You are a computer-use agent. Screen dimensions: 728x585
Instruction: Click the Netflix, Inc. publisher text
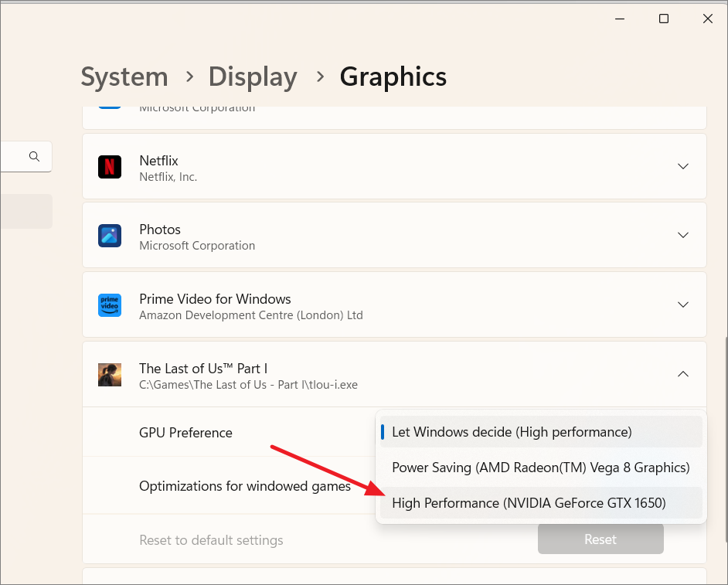[168, 177]
